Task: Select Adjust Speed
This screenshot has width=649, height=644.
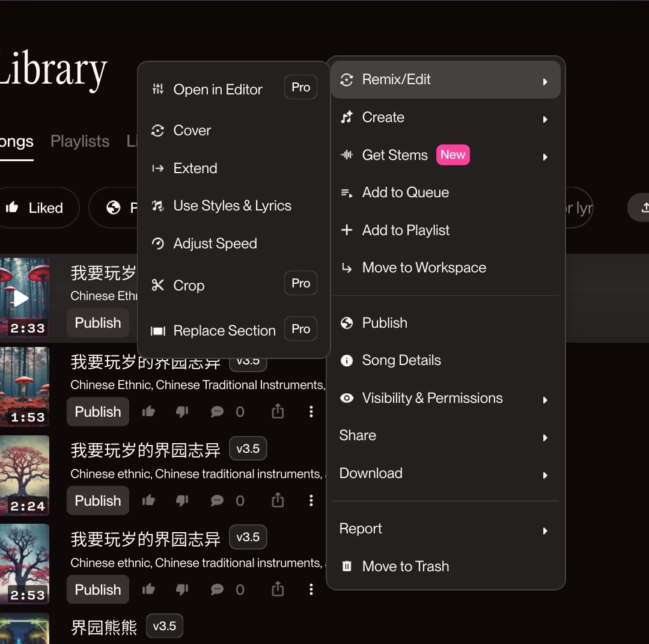Action: 234,244
